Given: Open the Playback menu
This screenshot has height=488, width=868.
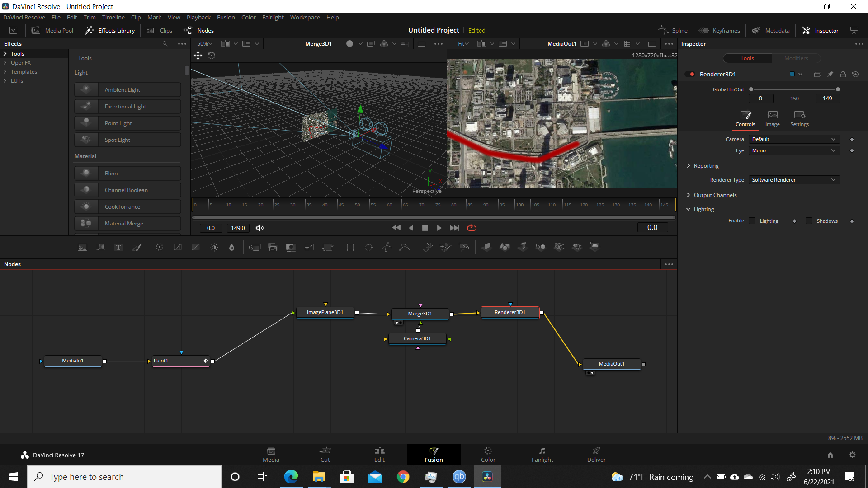Looking at the screenshot, I should pos(198,18).
